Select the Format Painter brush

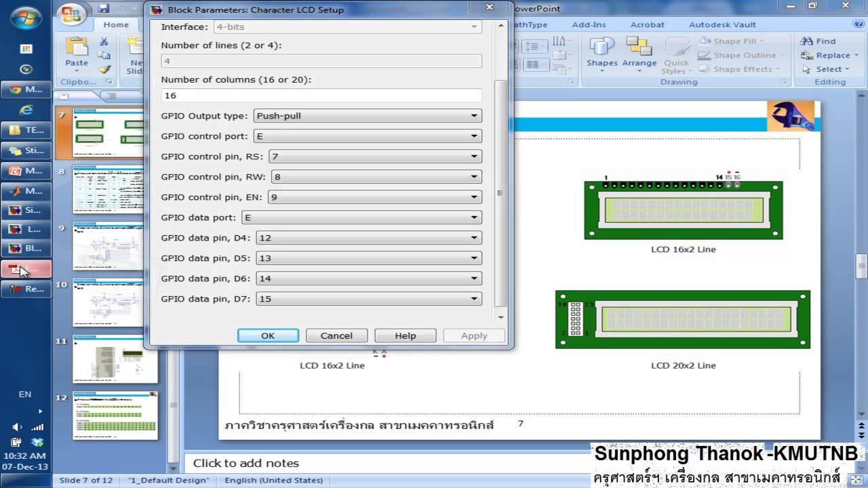(x=104, y=69)
